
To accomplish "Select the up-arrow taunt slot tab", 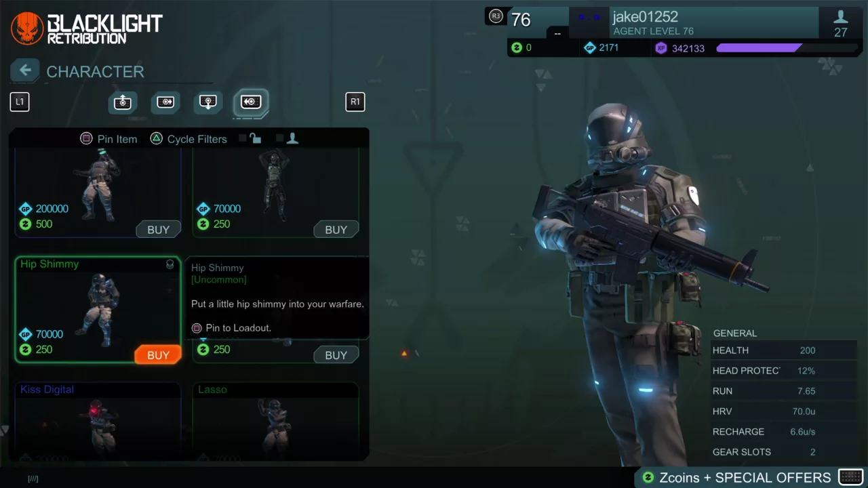I will [x=122, y=102].
